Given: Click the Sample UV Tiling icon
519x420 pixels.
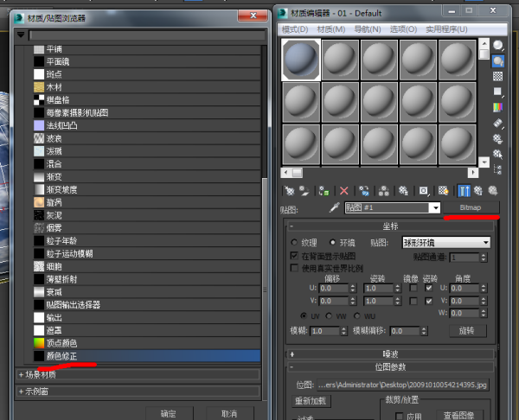Looking at the screenshot, I should (498, 92).
